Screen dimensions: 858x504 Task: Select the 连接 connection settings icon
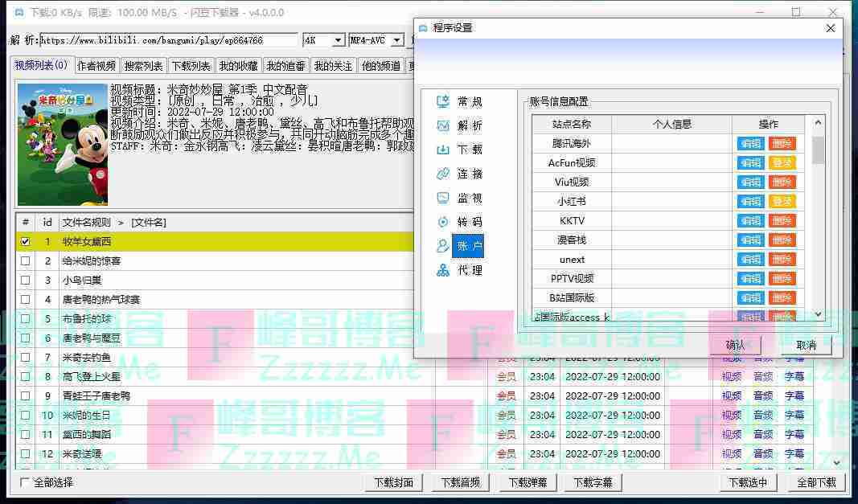443,174
